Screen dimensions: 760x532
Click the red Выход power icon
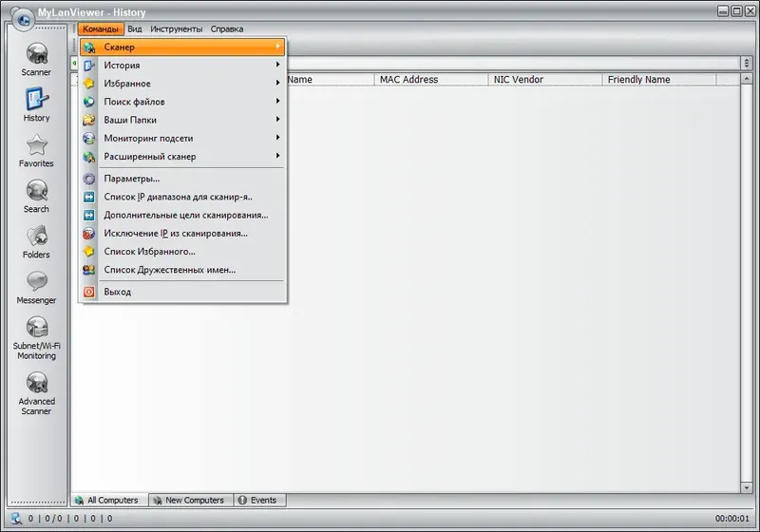coord(89,292)
